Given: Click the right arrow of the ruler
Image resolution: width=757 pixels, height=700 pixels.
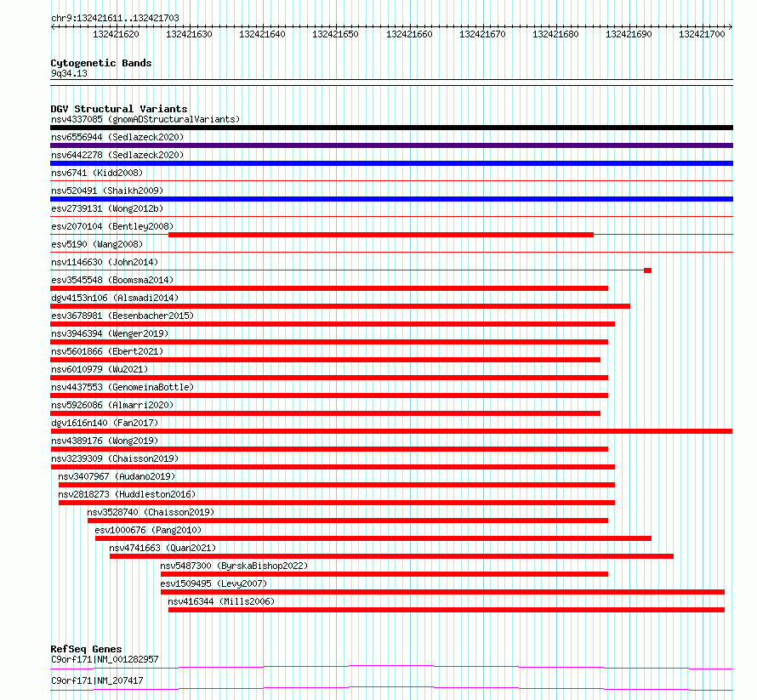Looking at the screenshot, I should pyautogui.click(x=731, y=27).
